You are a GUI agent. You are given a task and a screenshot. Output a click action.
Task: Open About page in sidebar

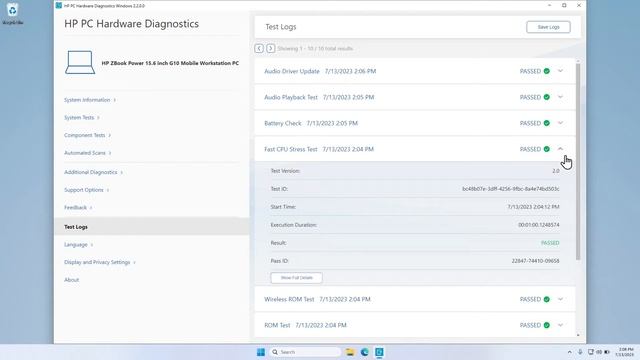pos(71,280)
